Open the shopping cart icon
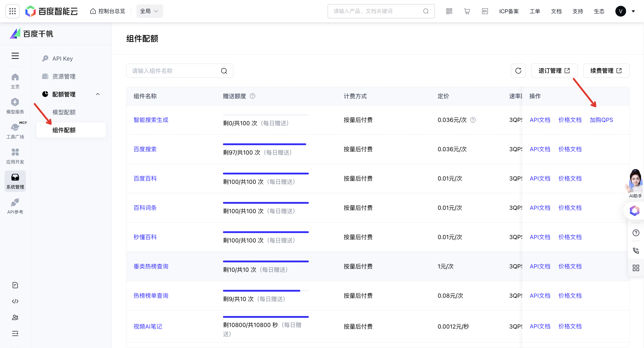The height and width of the screenshot is (348, 644). click(467, 11)
